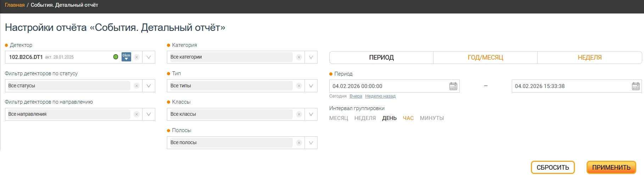The height and width of the screenshot is (175, 644).
Task: Expand the Классы dropdown
Action: tap(311, 114)
